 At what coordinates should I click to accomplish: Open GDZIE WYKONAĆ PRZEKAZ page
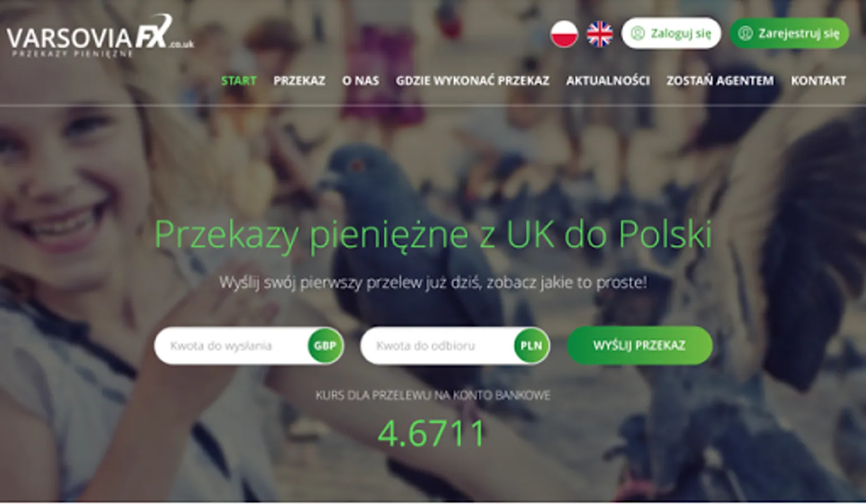pyautogui.click(x=473, y=81)
